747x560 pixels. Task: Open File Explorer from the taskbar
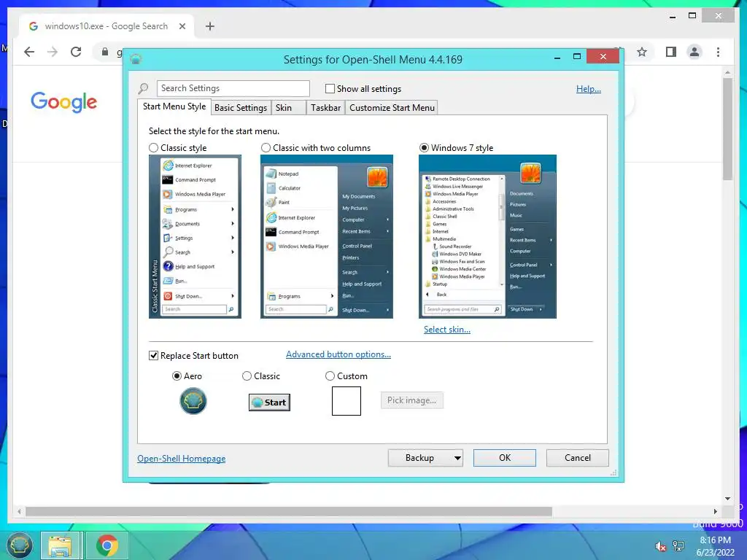pyautogui.click(x=60, y=545)
